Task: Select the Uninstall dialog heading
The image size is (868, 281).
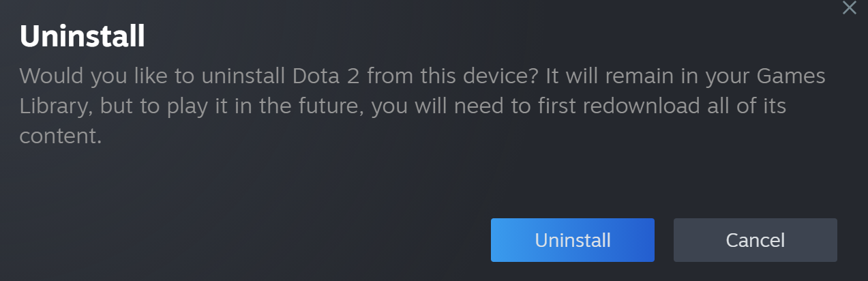Action: [x=82, y=36]
